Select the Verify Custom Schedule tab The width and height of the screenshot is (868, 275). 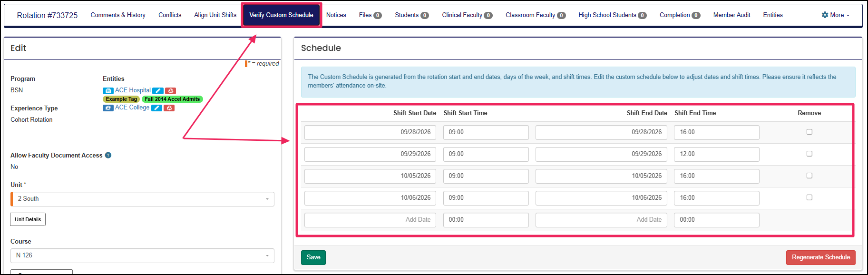coord(281,15)
